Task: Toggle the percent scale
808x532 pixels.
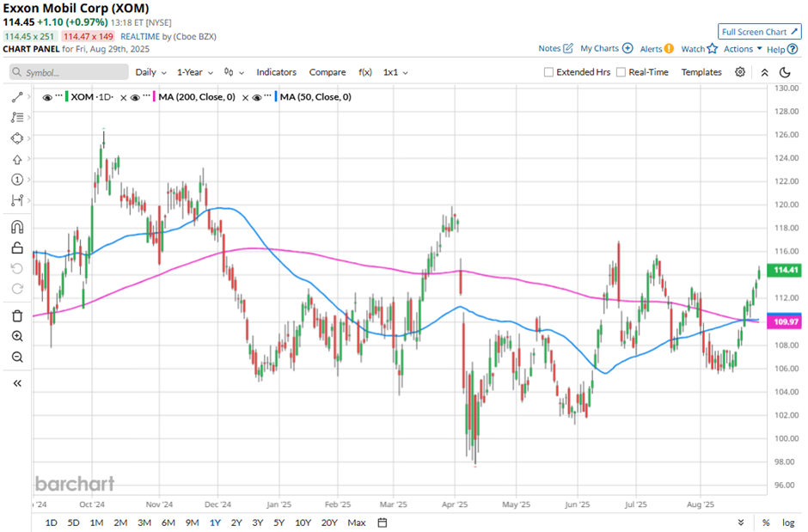Action: [766, 523]
